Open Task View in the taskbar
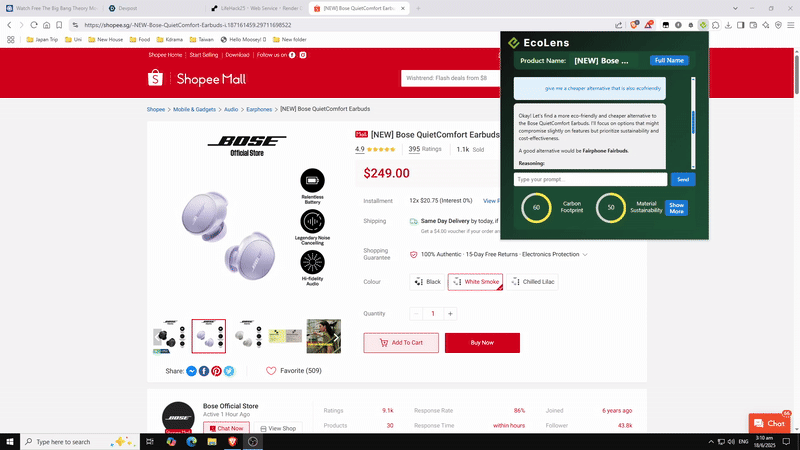 click(x=150, y=442)
